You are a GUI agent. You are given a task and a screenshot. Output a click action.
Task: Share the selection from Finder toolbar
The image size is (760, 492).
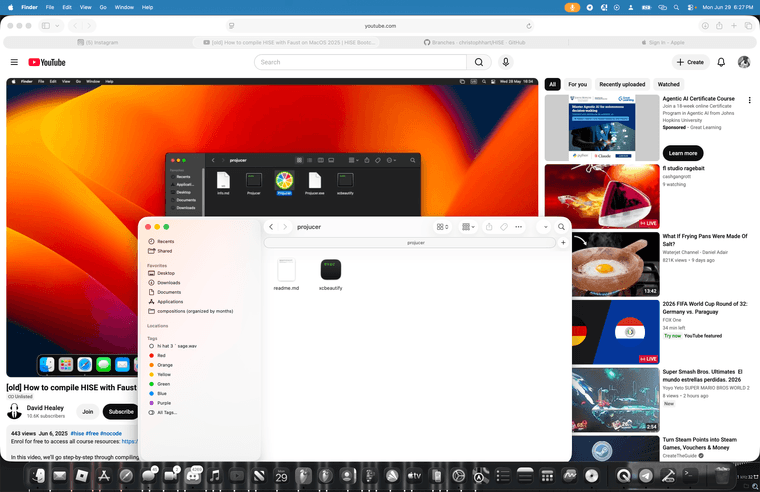(489, 227)
